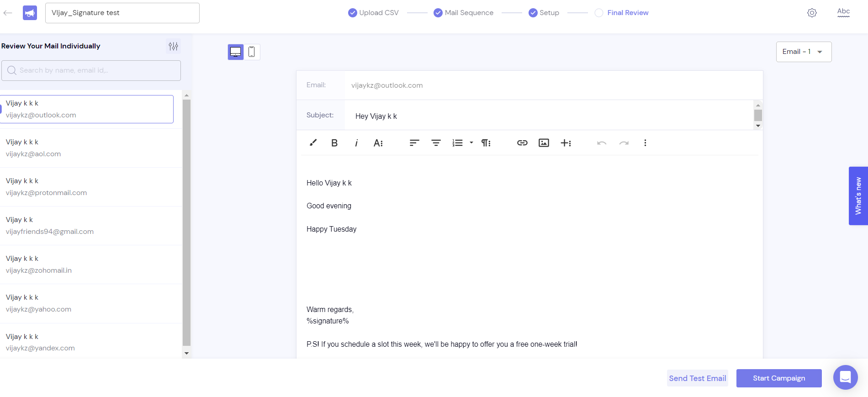
Task: Click the insert link icon
Action: click(x=522, y=143)
